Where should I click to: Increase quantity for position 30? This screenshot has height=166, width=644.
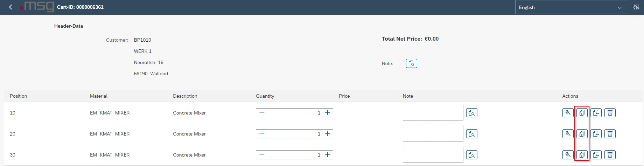click(327, 155)
